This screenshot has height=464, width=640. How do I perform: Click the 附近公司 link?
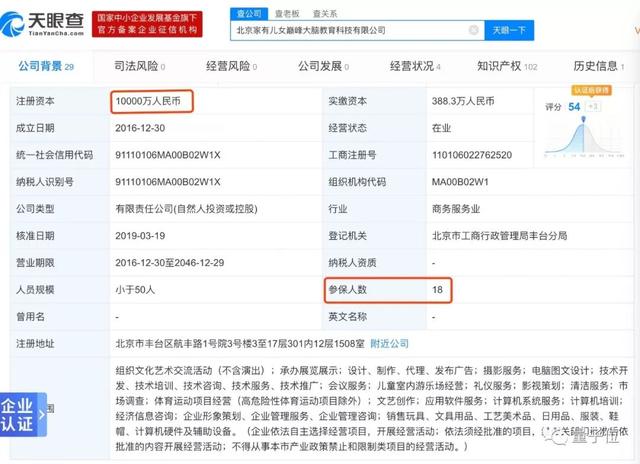point(389,344)
